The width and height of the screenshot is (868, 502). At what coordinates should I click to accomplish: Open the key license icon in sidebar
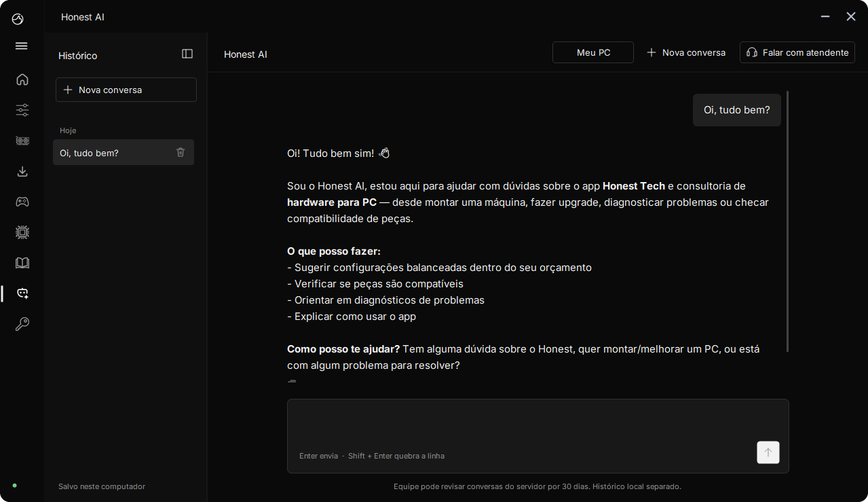click(x=22, y=324)
